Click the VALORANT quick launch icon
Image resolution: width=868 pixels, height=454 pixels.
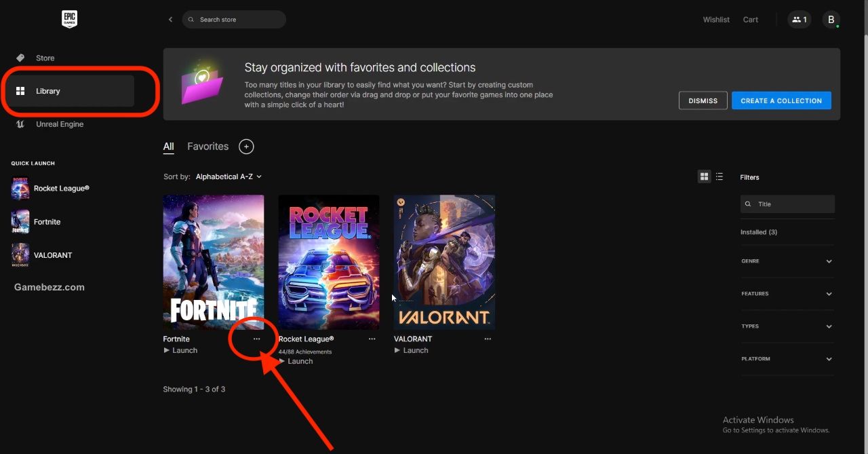[20, 255]
